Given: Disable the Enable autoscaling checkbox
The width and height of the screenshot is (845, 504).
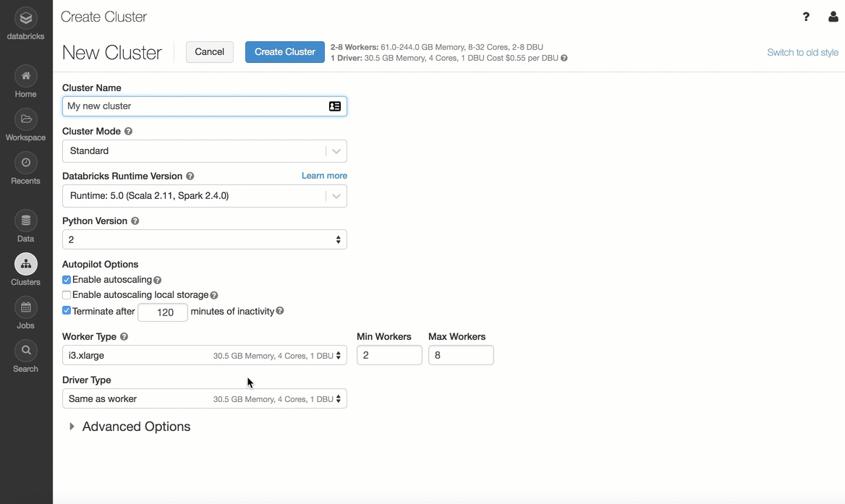Looking at the screenshot, I should tap(67, 280).
